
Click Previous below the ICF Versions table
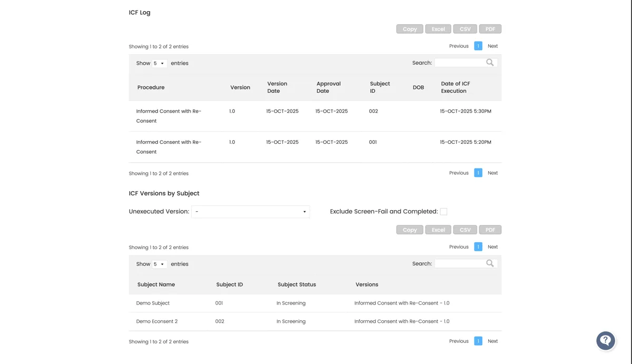(x=458, y=341)
